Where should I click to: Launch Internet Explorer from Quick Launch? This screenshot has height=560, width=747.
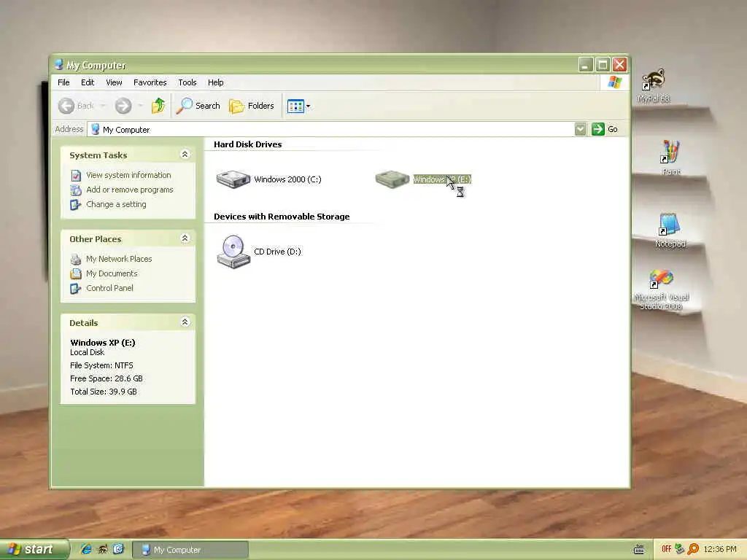tap(86, 550)
